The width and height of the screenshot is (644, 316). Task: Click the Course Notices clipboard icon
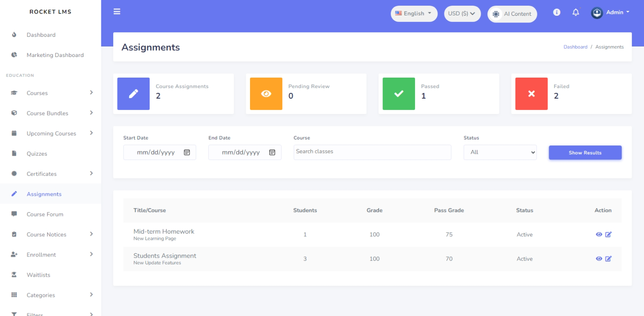pos(14,234)
